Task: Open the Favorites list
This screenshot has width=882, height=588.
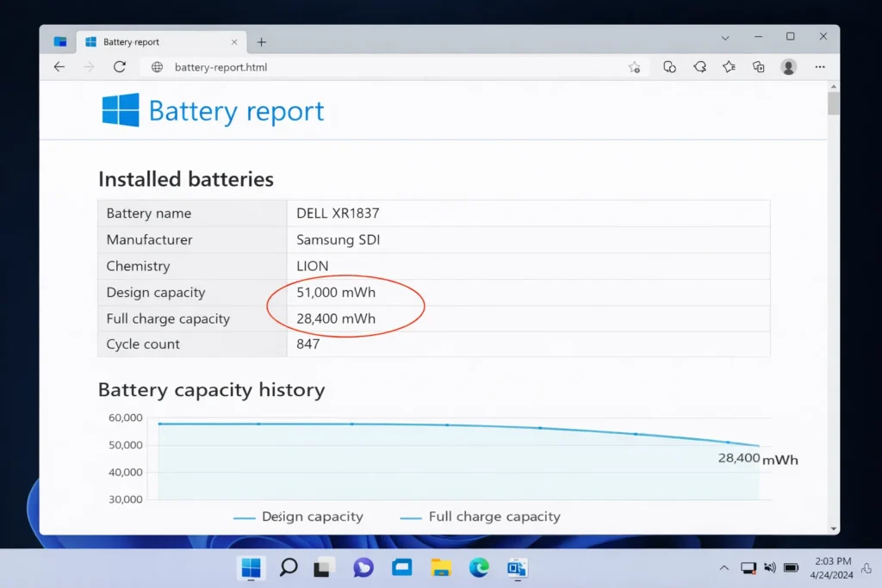Action: click(730, 67)
